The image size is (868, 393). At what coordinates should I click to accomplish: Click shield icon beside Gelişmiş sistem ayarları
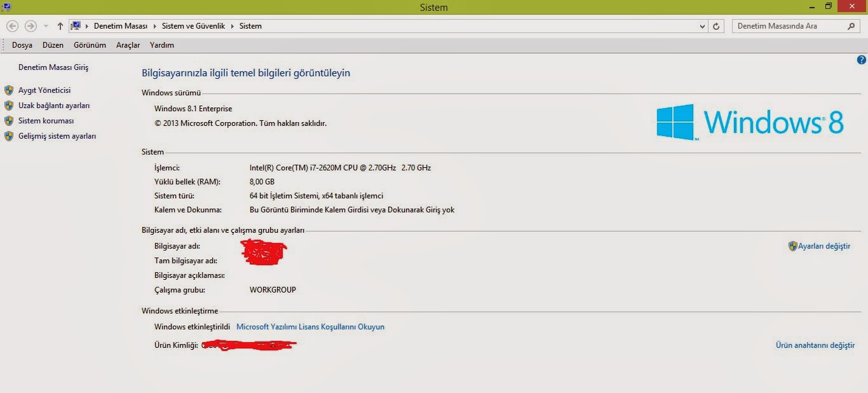[9, 136]
